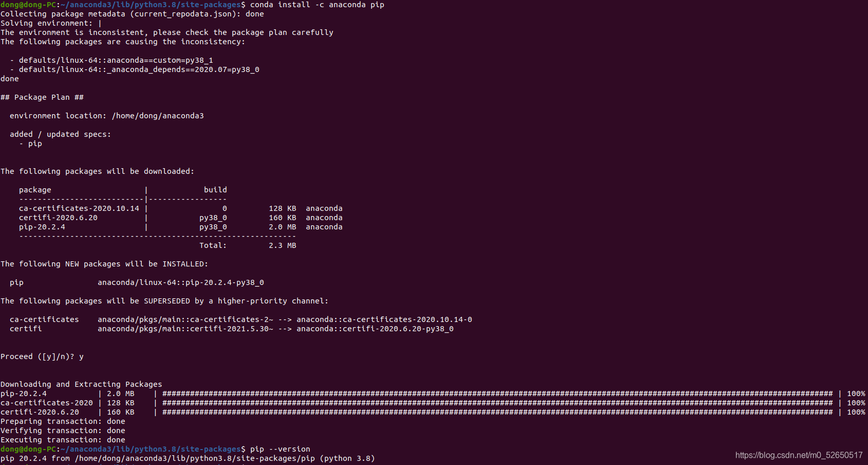This screenshot has height=465, width=868.
Task: Click the 'Solving environment:' line
Action: click(51, 23)
